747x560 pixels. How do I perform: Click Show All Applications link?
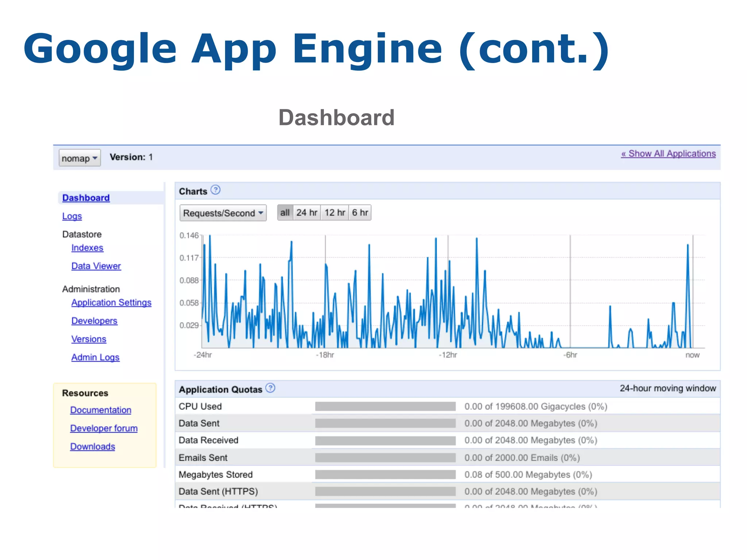668,153
